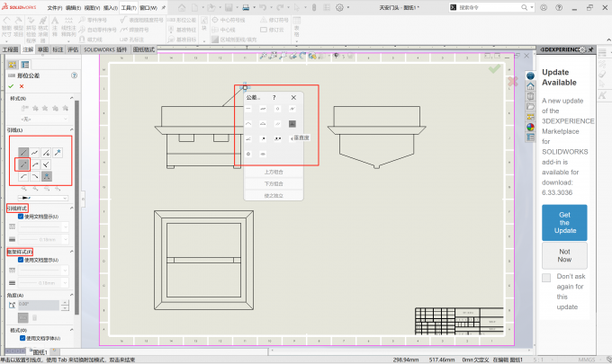Pick the total runout double-arrow symbol
The width and height of the screenshot is (612, 364).
(277, 138)
